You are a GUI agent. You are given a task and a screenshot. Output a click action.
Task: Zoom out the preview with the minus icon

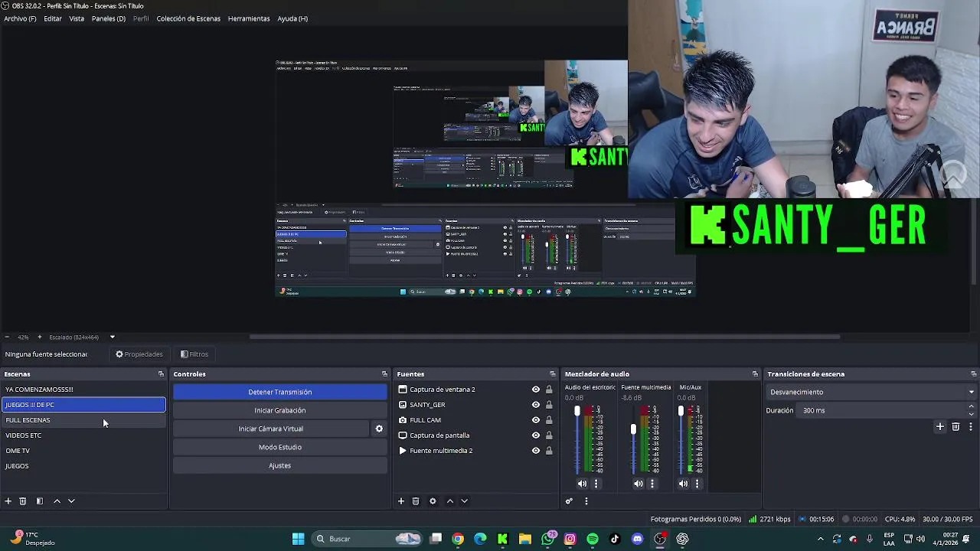pos(7,337)
